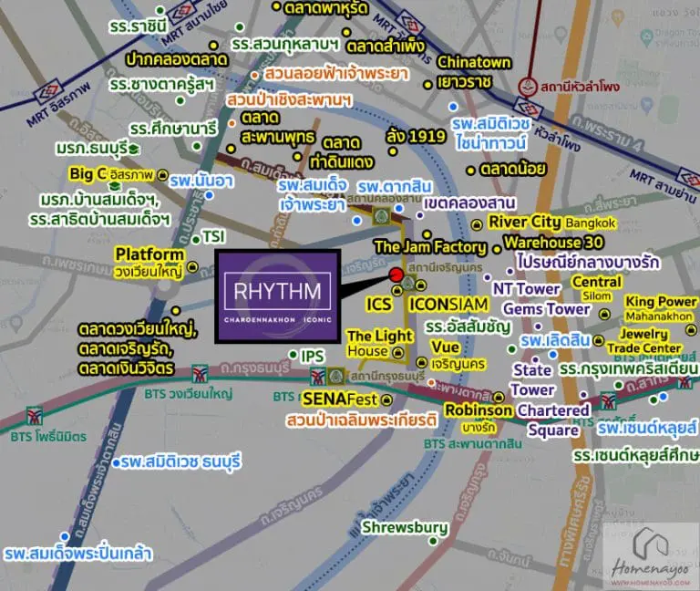The height and width of the screenshot is (591, 700).
Task: Click the สวนป่าเฉลิมพระเกียรติ label
Action: [362, 420]
